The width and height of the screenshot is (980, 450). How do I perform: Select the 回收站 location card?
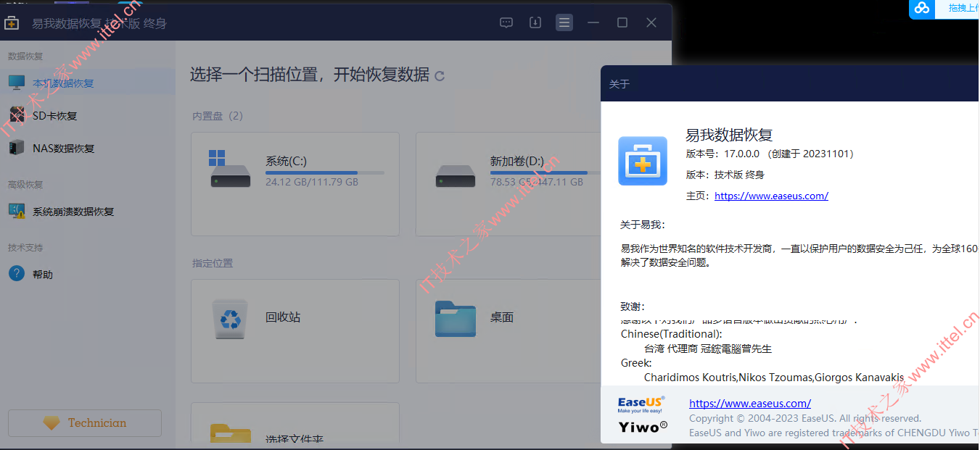[295, 331]
